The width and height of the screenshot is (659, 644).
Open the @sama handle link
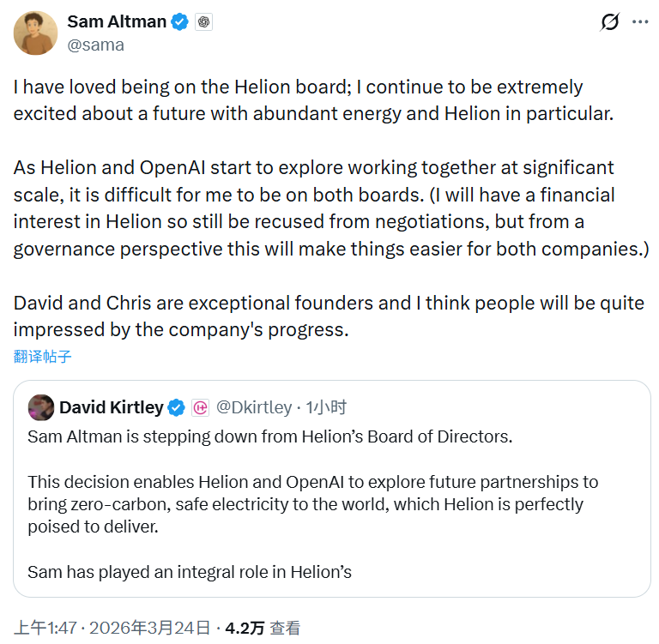[95, 45]
